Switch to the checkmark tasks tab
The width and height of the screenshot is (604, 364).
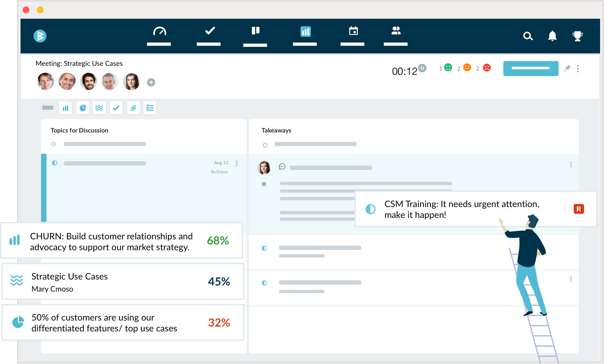tap(209, 31)
